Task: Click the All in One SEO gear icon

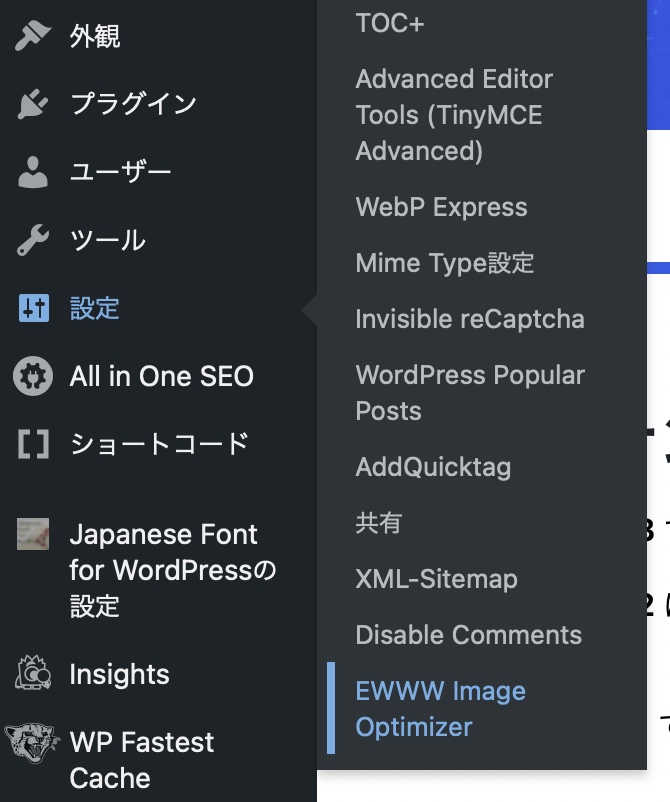Action: pyautogui.click(x=33, y=376)
